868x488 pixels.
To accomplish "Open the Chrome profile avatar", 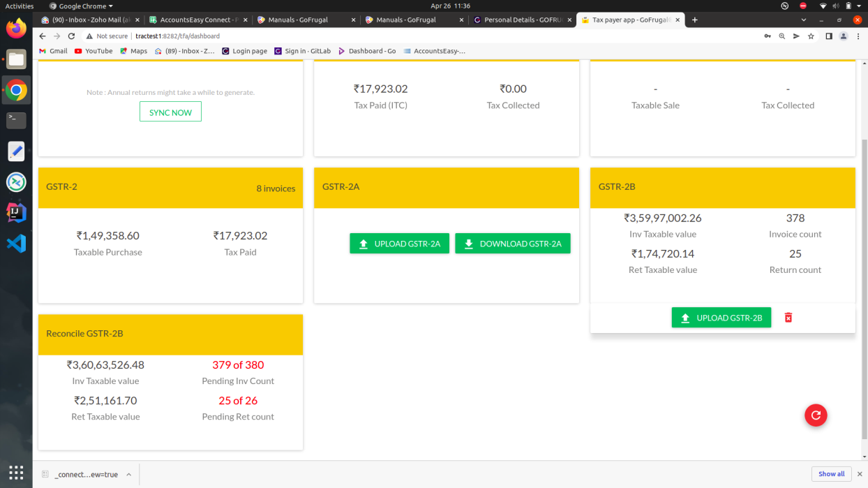I will (x=844, y=36).
